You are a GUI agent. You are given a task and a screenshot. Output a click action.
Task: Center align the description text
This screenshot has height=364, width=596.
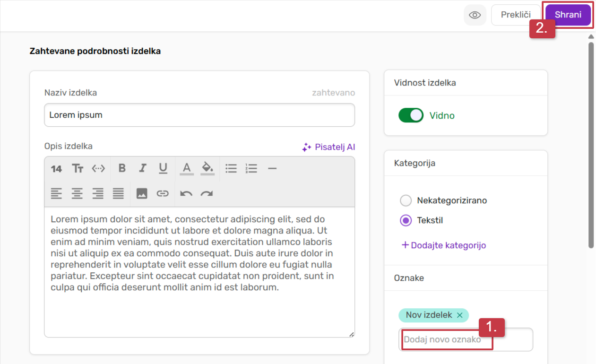[x=77, y=193]
